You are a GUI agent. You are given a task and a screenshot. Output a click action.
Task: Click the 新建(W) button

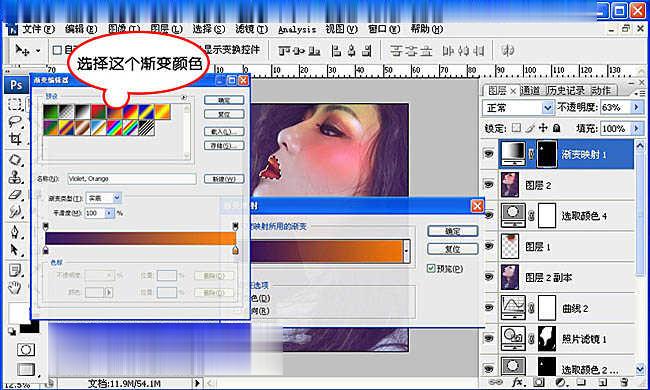click(224, 179)
